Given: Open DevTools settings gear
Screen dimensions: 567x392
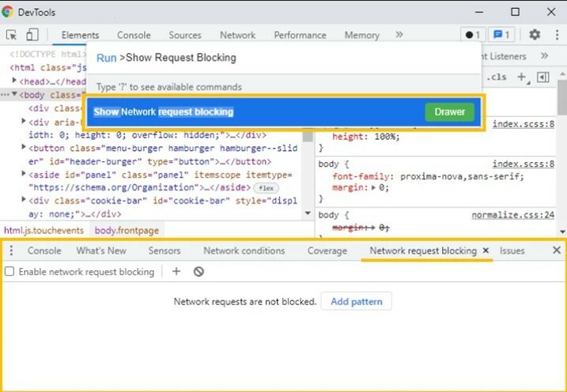Looking at the screenshot, I should 535,35.
